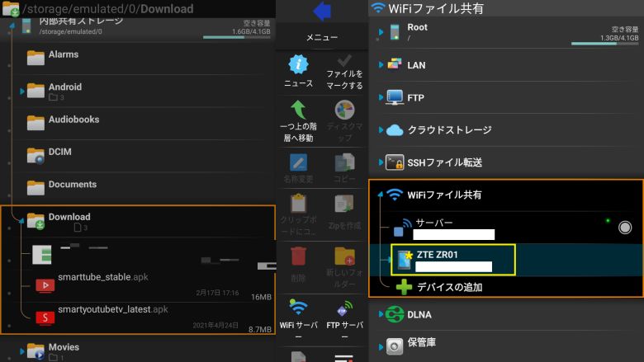644x362 pixels.
Task: Open the LAN network icon
Action: (395, 64)
